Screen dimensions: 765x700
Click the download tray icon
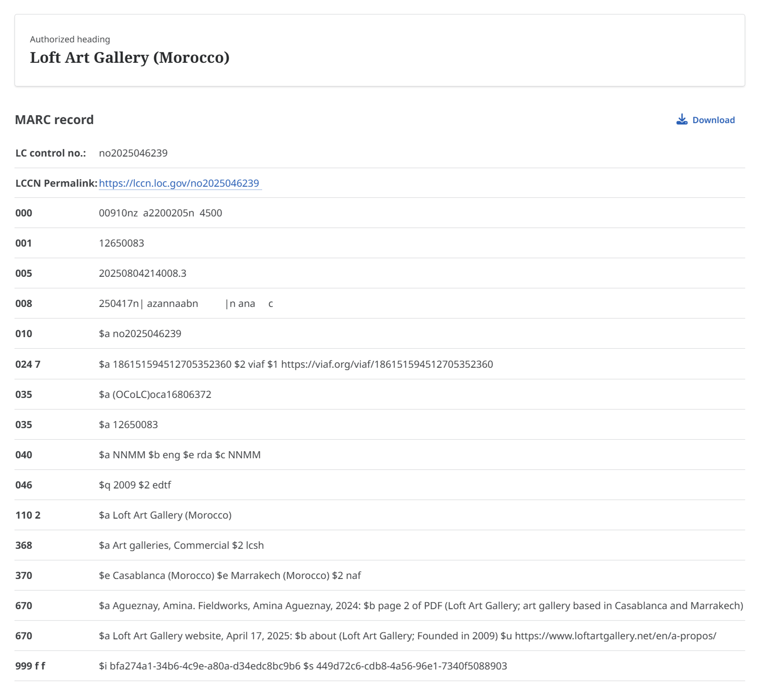point(682,120)
